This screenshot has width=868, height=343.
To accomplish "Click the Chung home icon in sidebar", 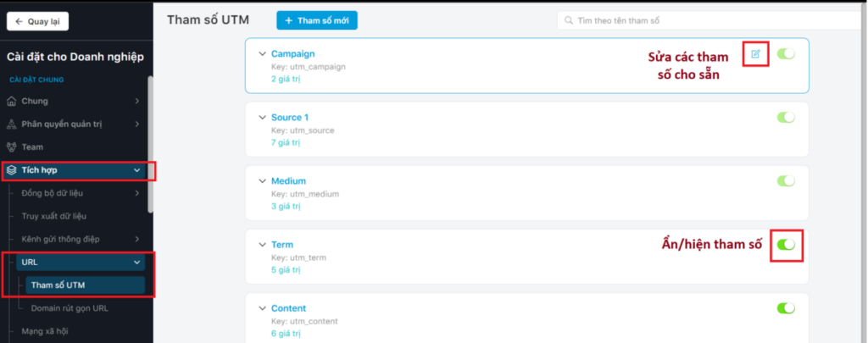I will (x=11, y=102).
